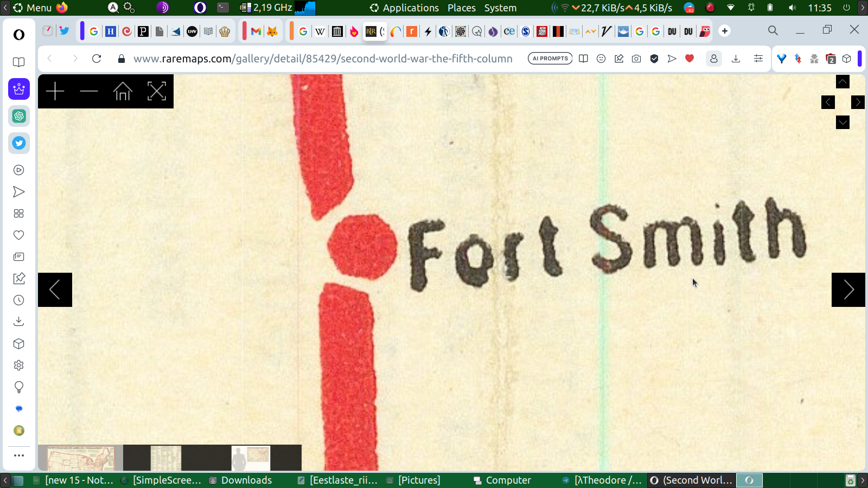868x488 pixels.
Task: Pan the map viewer upward
Action: pos(843,82)
